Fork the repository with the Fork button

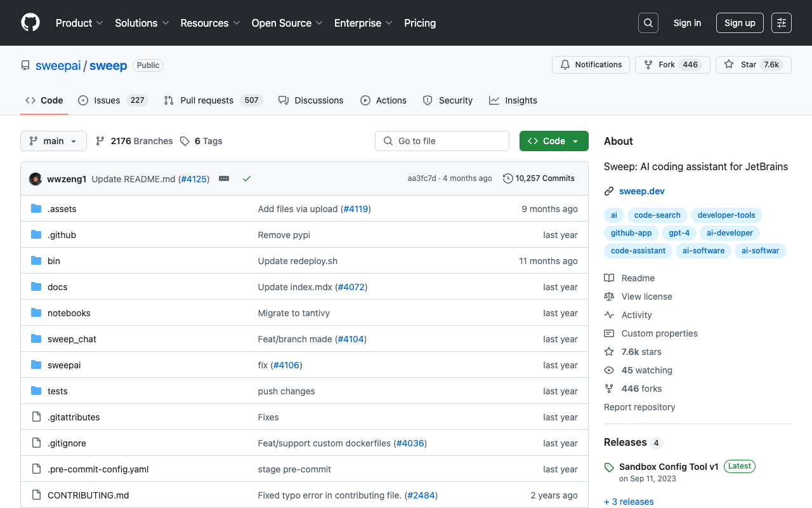tap(671, 65)
